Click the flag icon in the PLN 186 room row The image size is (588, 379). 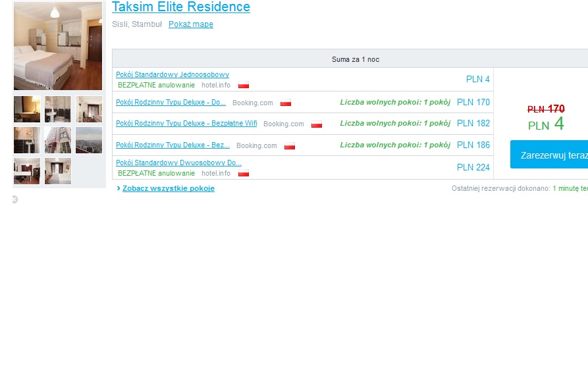click(290, 146)
